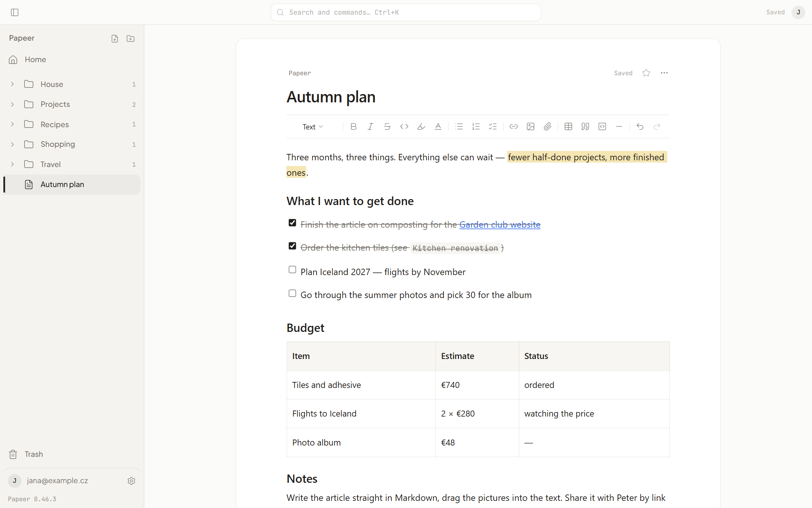The image size is (812, 508).
Task: Expand the House folder
Action: 12,84
